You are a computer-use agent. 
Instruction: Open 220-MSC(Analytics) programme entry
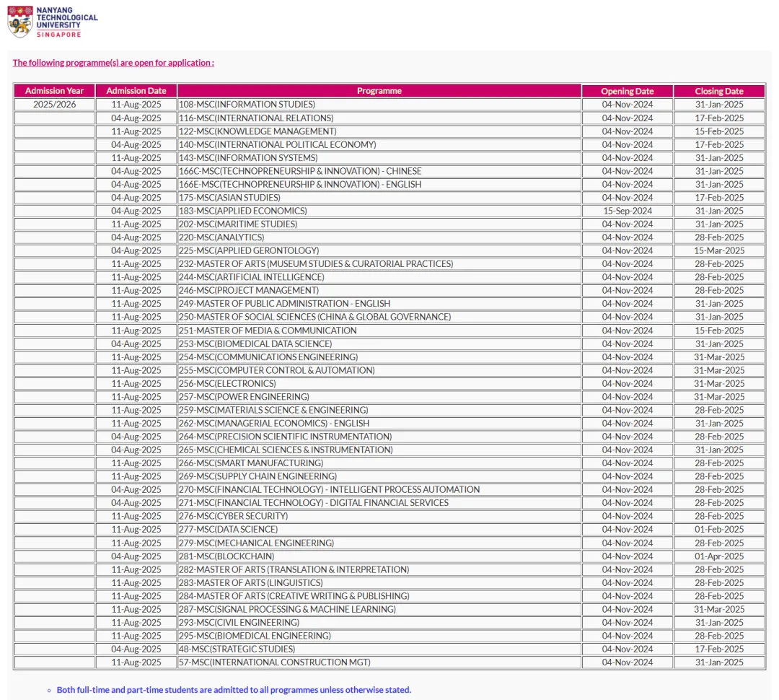(x=221, y=237)
